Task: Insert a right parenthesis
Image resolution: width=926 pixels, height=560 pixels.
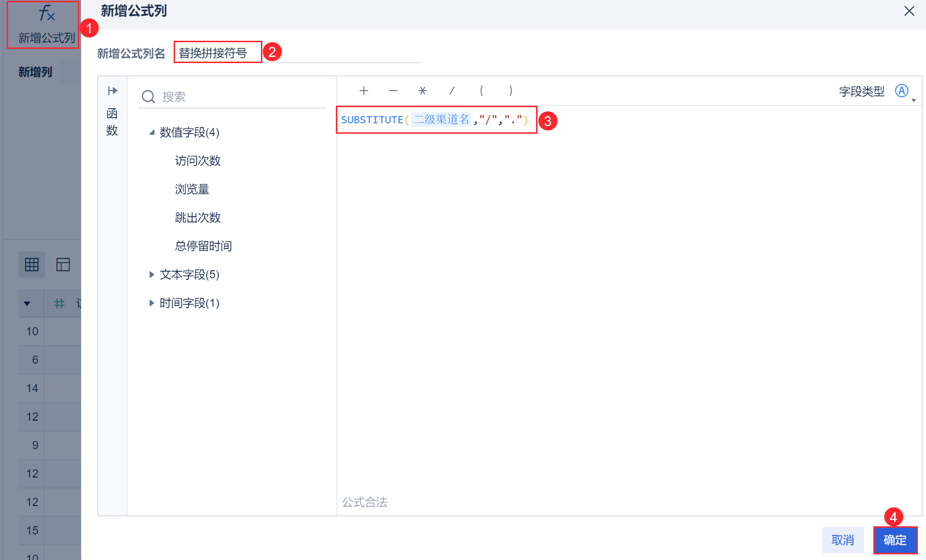Action: [x=511, y=91]
